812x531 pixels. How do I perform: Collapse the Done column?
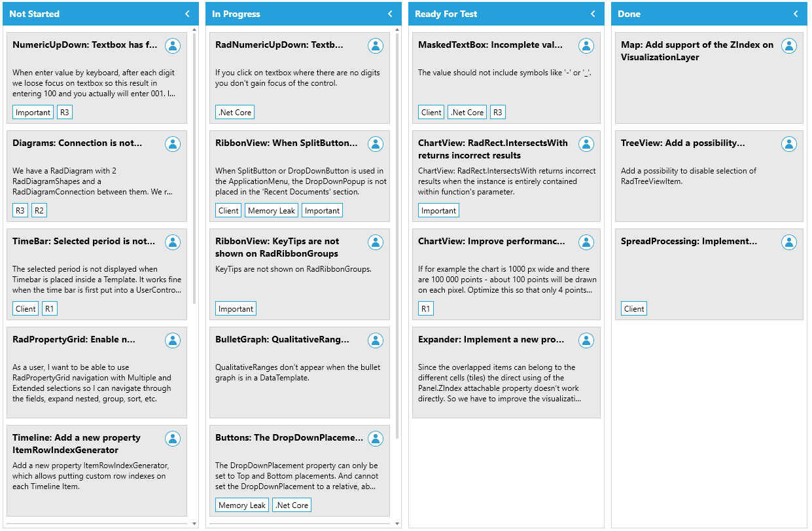coord(796,13)
